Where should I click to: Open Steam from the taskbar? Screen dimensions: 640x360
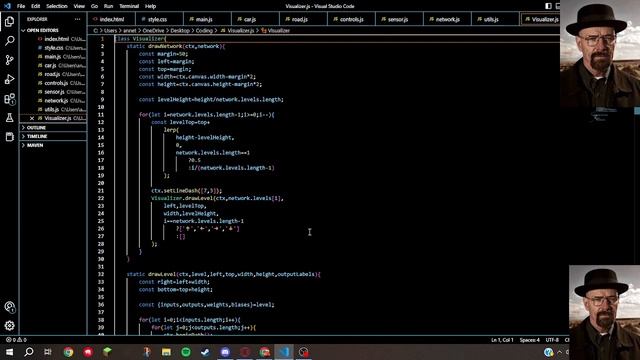click(205, 352)
